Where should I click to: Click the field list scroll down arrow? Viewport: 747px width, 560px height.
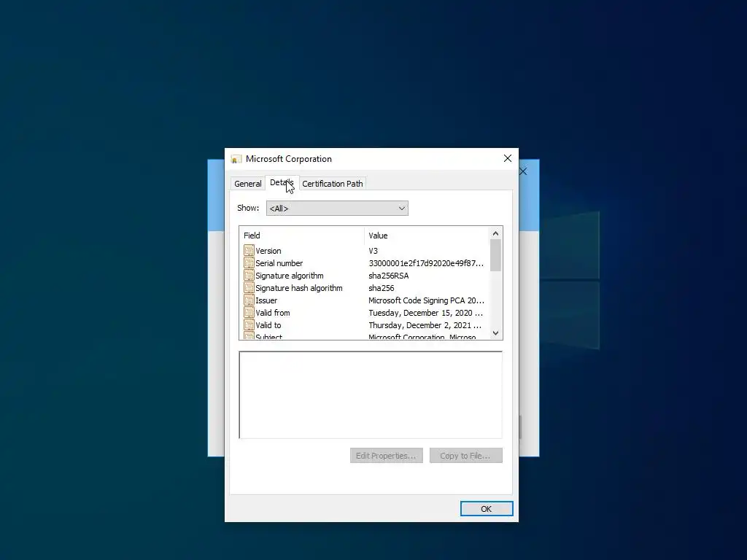tap(495, 332)
